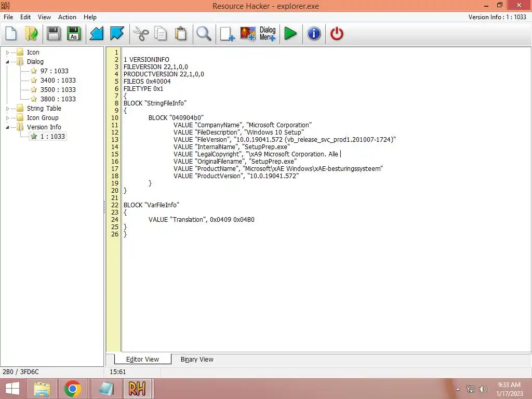Viewport: 532px width, 399px height.
Task: Select dialog resource 3800 : 1033
Action: [x=58, y=99]
